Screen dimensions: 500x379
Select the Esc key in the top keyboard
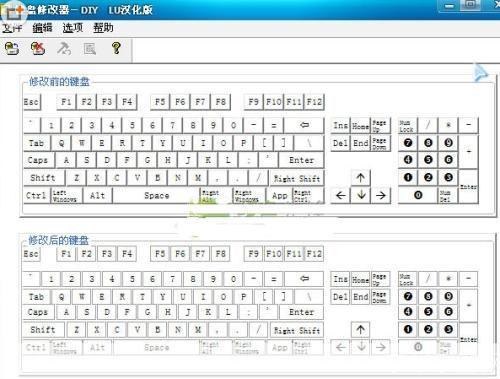32,102
